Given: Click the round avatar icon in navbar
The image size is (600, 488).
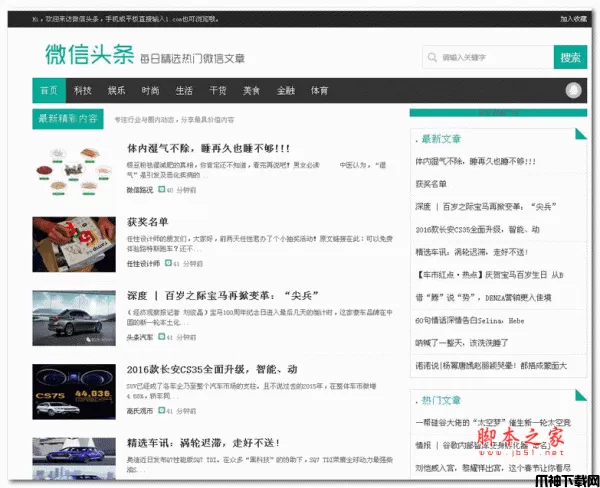Looking at the screenshot, I should coord(573,90).
